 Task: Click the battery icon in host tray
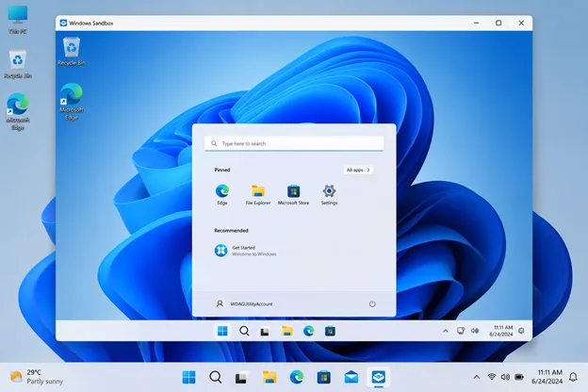click(519, 377)
